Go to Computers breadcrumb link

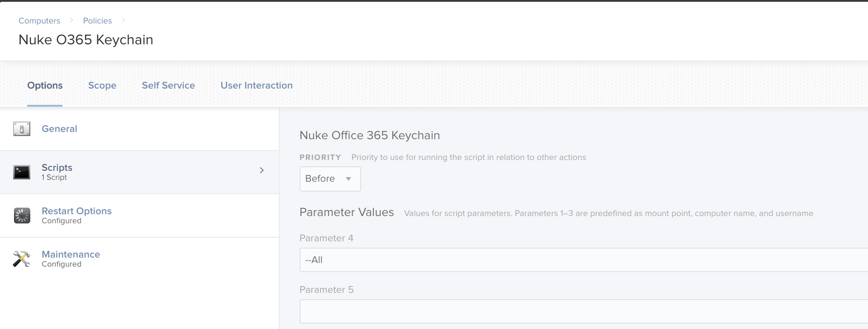tap(39, 21)
